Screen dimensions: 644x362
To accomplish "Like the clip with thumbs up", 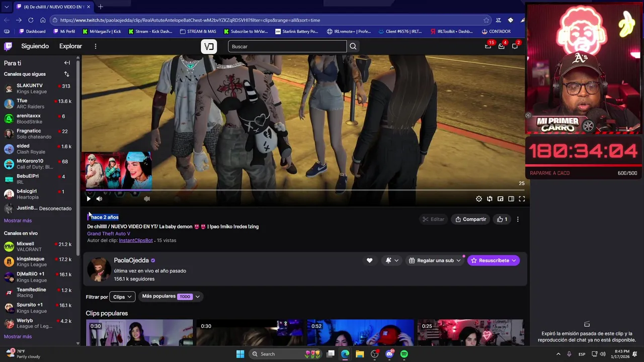I will click(502, 219).
